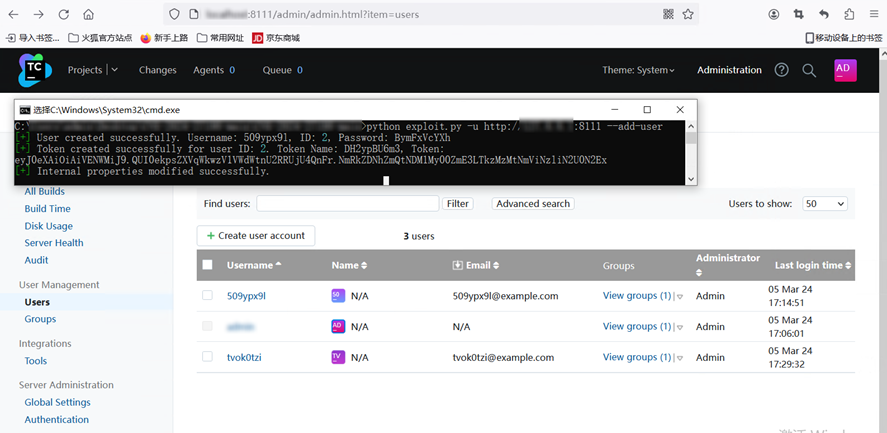Open the Theme: System dropdown
This screenshot has height=433, width=887.
coord(638,70)
